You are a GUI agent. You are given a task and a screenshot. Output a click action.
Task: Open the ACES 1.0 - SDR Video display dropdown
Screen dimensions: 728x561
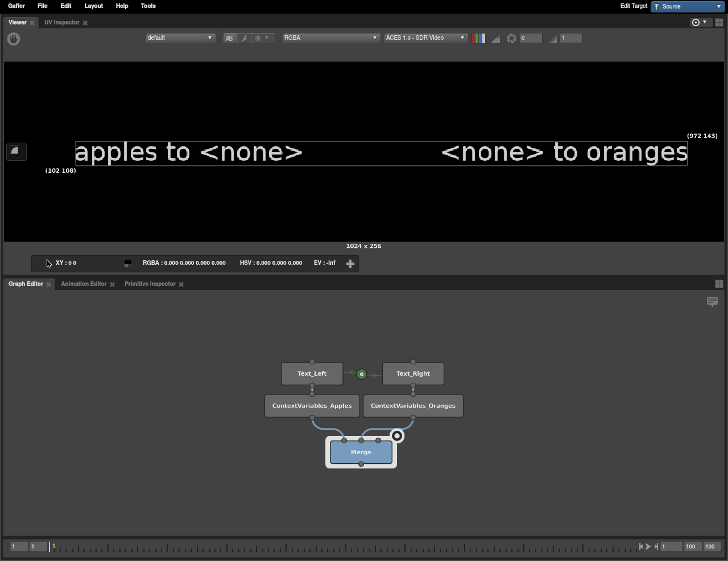tap(425, 38)
